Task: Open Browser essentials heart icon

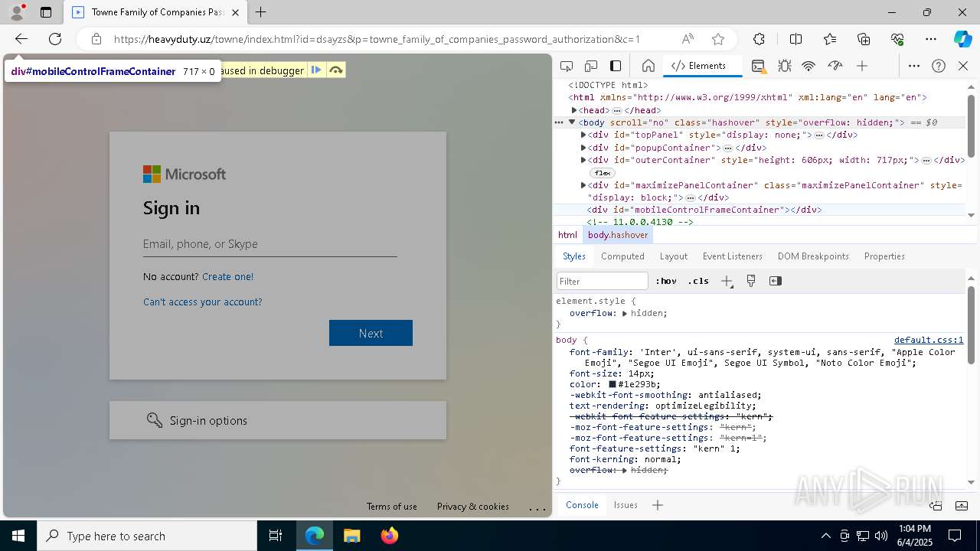Action: coord(897,39)
